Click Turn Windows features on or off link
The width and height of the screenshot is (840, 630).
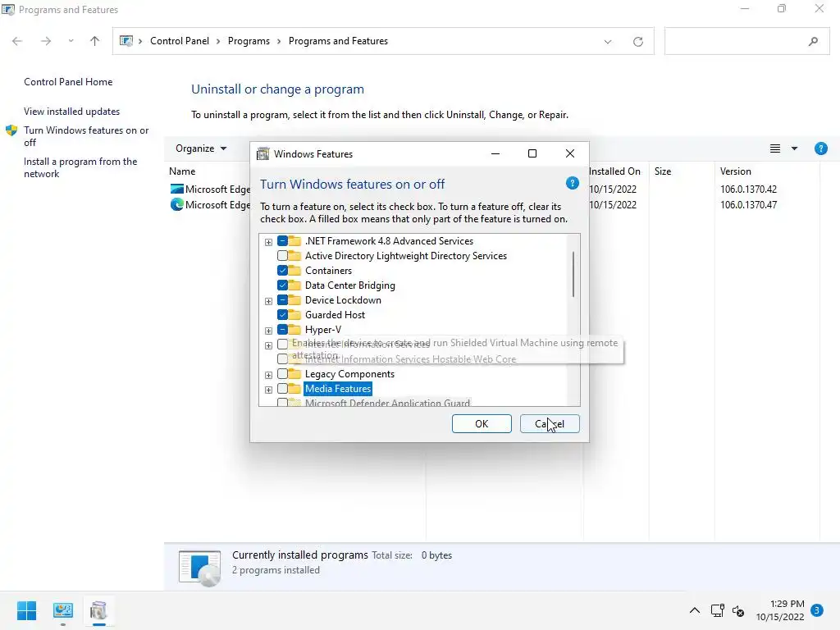(85, 136)
